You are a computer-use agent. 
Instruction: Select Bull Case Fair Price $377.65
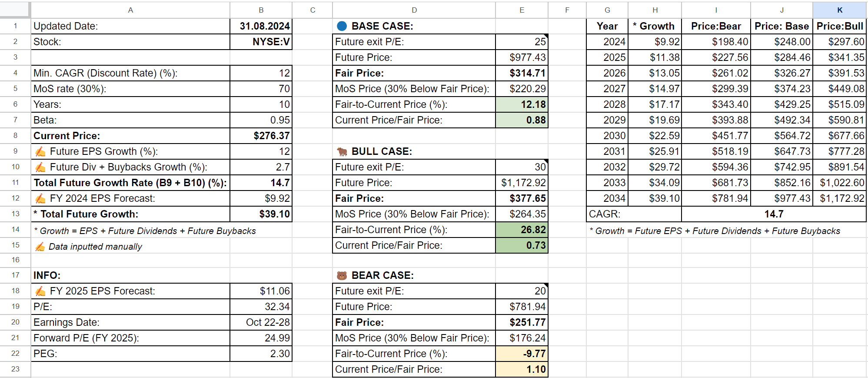coord(522,198)
